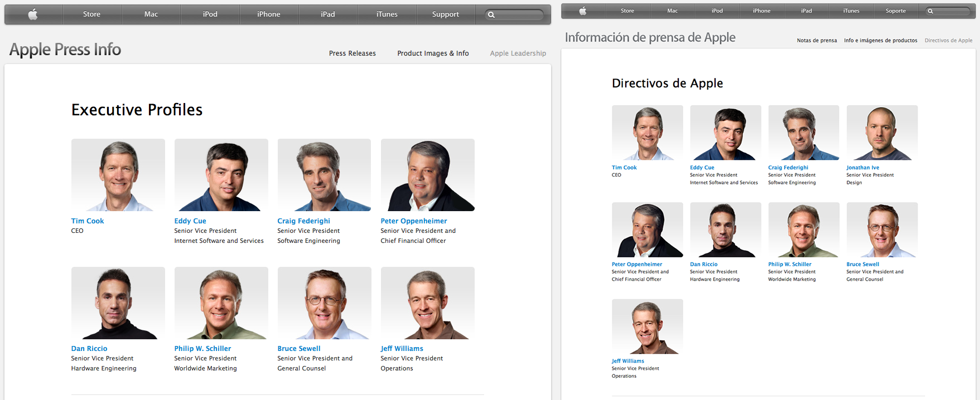Open iPad in Spanish page navigation bar
Viewport: 980px width, 400px height.
pos(807,11)
